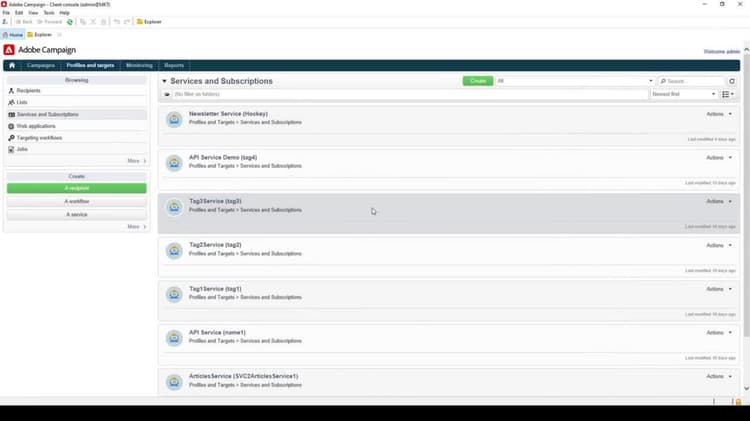The image size is (750, 421).
Task: Open Actions menu for API Service (name1)
Action: pyautogui.click(x=719, y=333)
